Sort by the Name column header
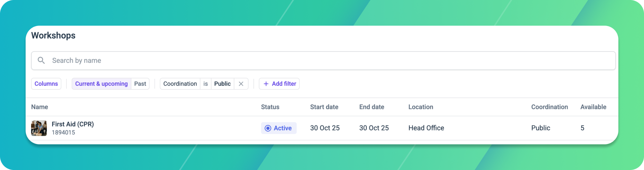This screenshot has height=170, width=644. (x=39, y=107)
